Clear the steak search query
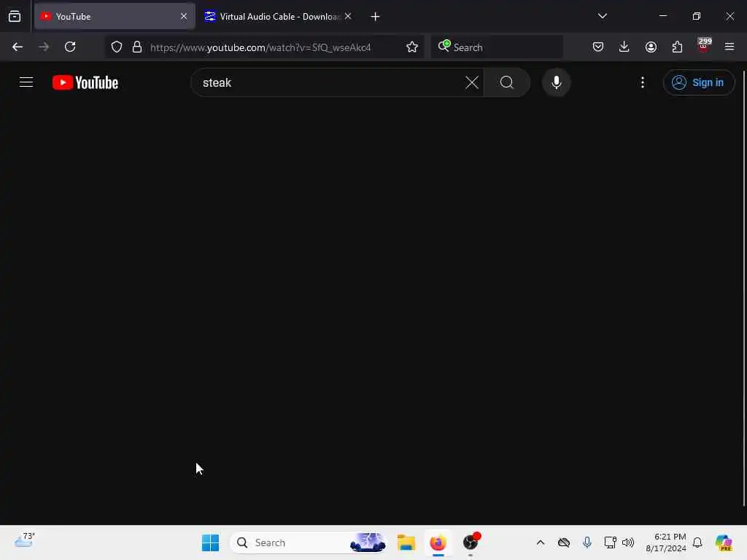The image size is (747, 560). coord(472,82)
